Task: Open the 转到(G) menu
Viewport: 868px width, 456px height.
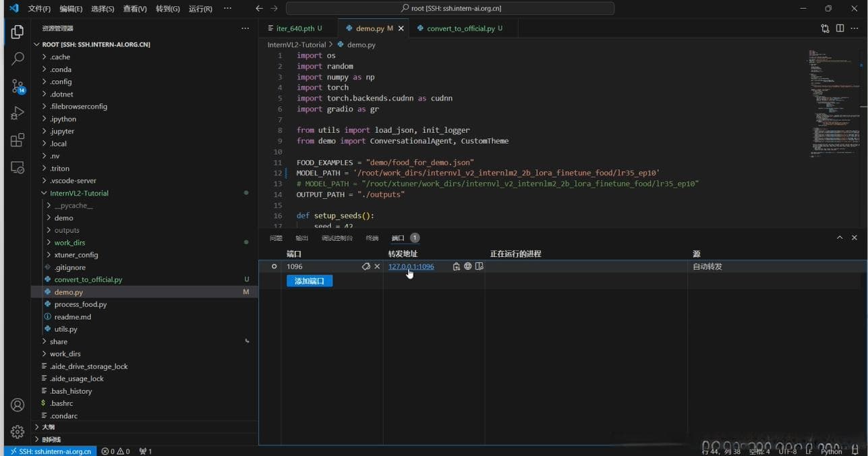Action: coord(167,9)
